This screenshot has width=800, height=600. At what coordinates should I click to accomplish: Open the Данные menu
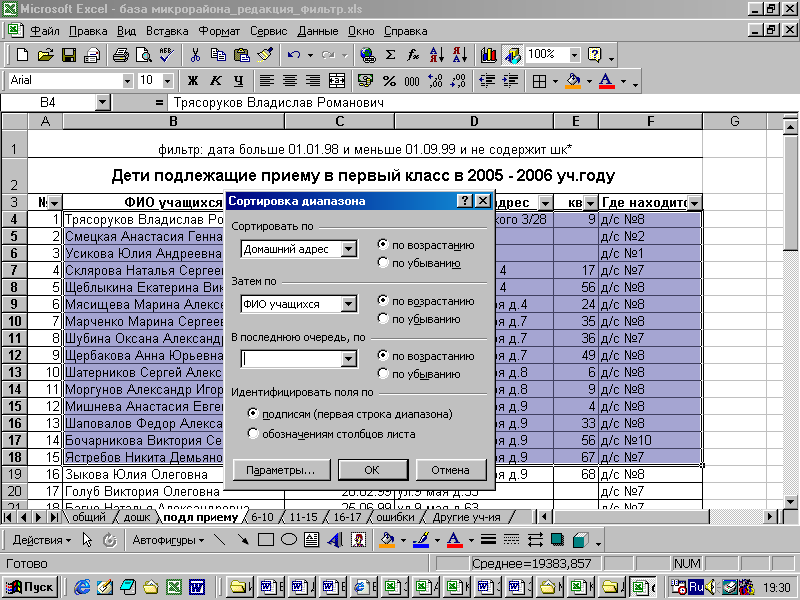tap(317, 31)
